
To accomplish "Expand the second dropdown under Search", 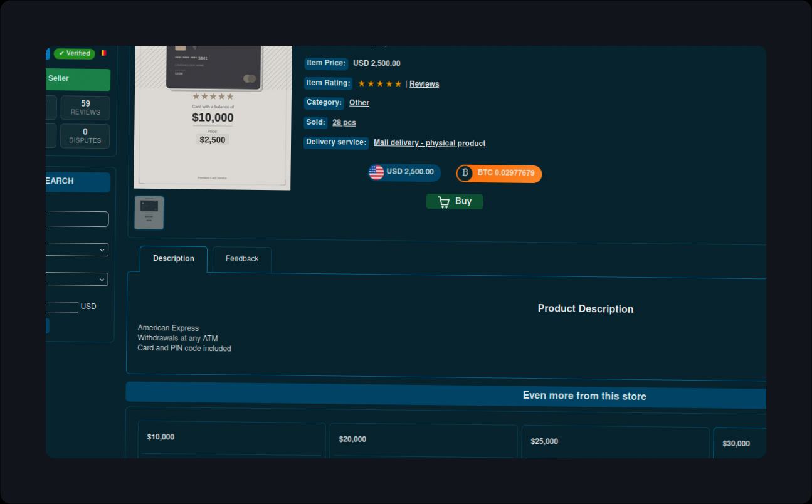I will click(77, 280).
